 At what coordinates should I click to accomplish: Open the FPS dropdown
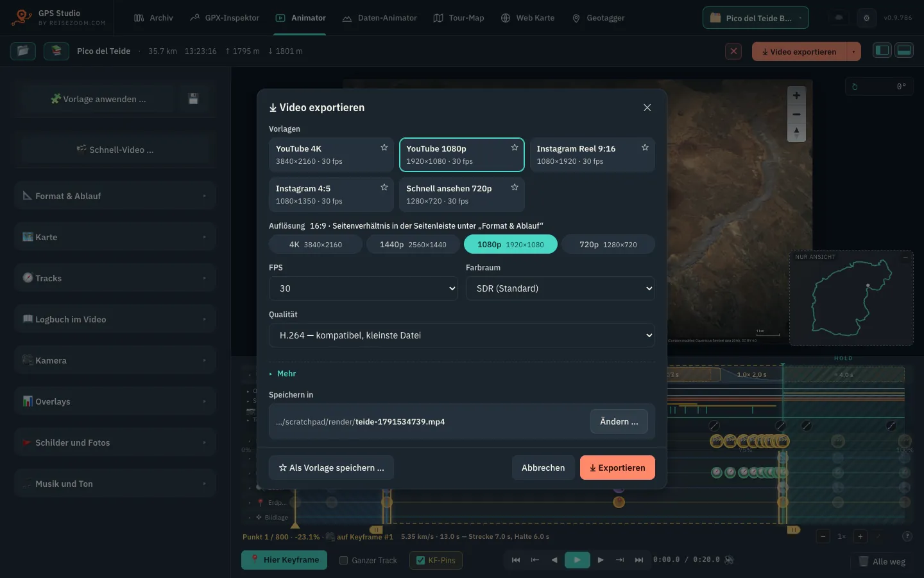point(363,288)
